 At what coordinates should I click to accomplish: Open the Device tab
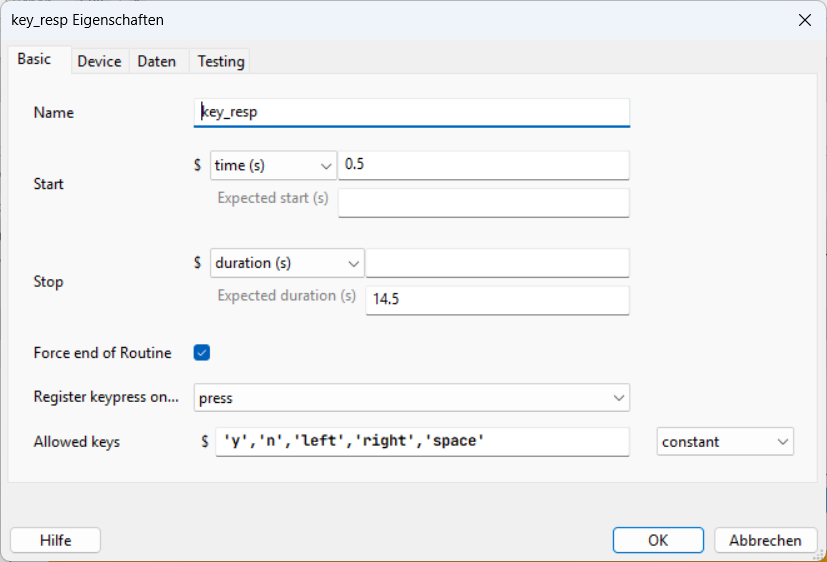click(99, 61)
